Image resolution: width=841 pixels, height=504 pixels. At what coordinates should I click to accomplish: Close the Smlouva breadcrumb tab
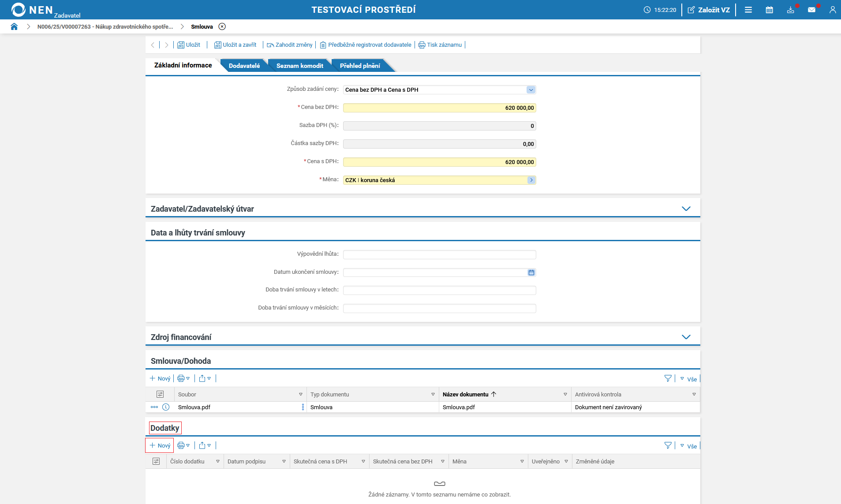(x=222, y=26)
